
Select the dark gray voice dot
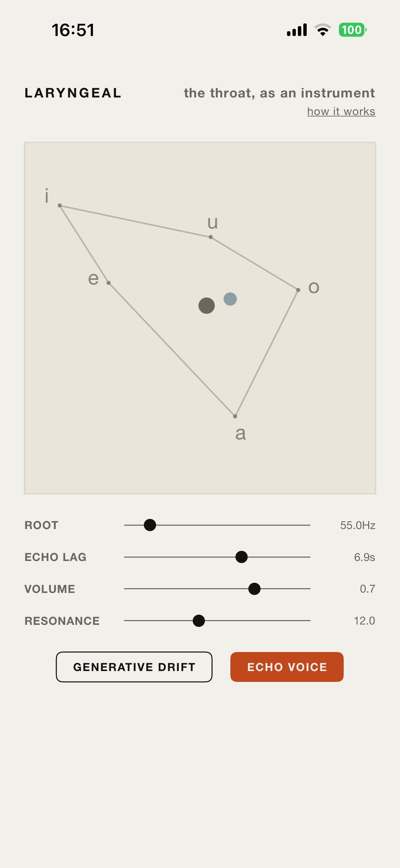tap(206, 306)
